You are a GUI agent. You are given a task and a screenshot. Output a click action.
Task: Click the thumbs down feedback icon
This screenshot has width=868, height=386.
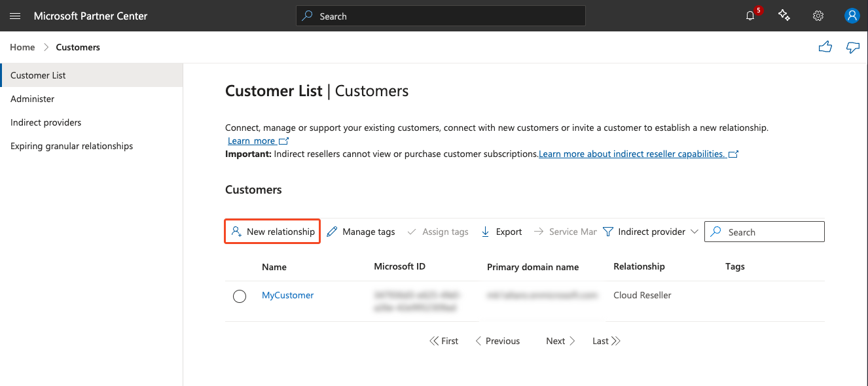[x=852, y=47]
